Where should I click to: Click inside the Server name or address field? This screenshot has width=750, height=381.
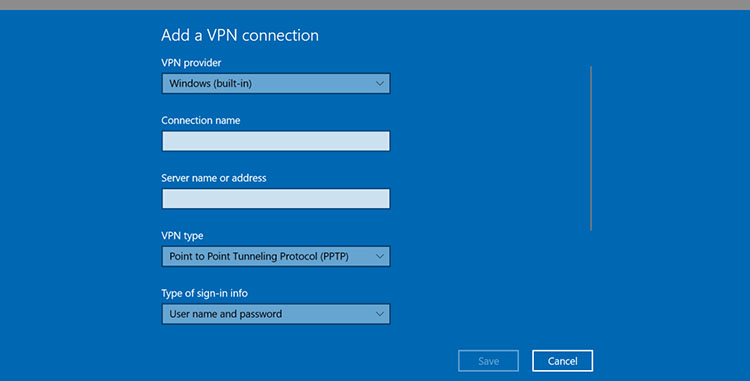click(x=276, y=199)
